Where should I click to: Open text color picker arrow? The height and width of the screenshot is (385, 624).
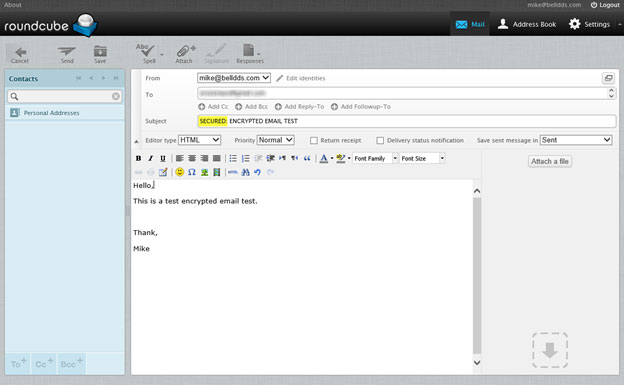click(332, 158)
